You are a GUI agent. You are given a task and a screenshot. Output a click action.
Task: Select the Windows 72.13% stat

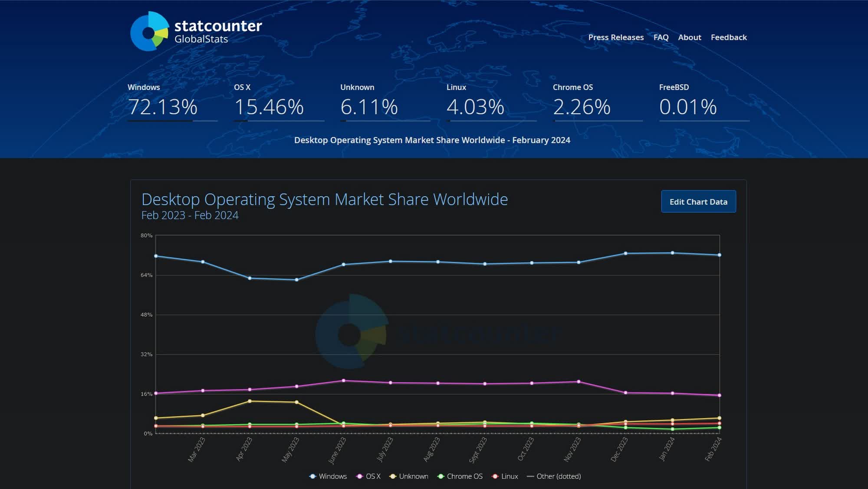pyautogui.click(x=172, y=102)
